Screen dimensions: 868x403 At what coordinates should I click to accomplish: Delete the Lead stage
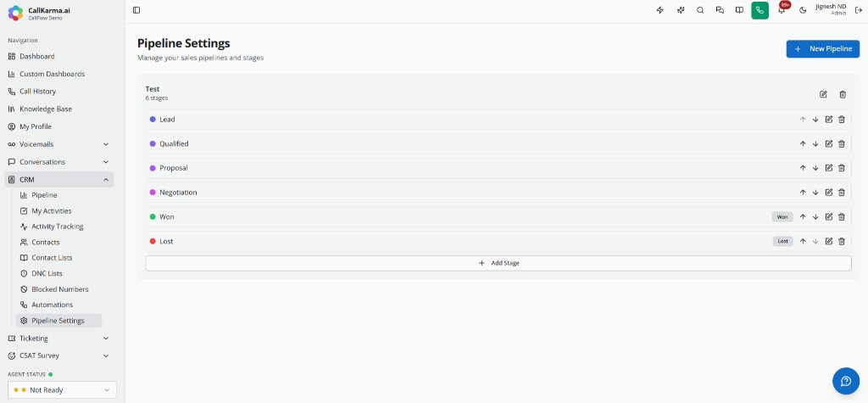click(x=842, y=119)
